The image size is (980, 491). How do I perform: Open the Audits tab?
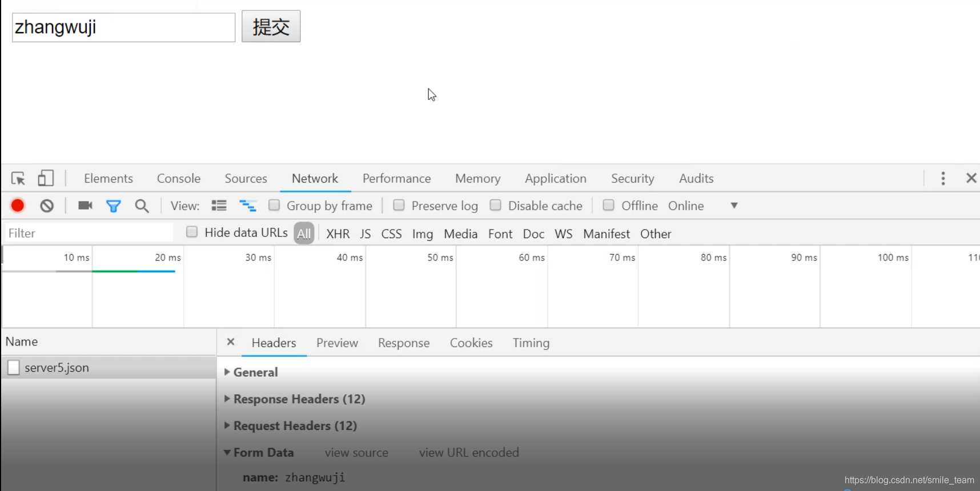[696, 179]
